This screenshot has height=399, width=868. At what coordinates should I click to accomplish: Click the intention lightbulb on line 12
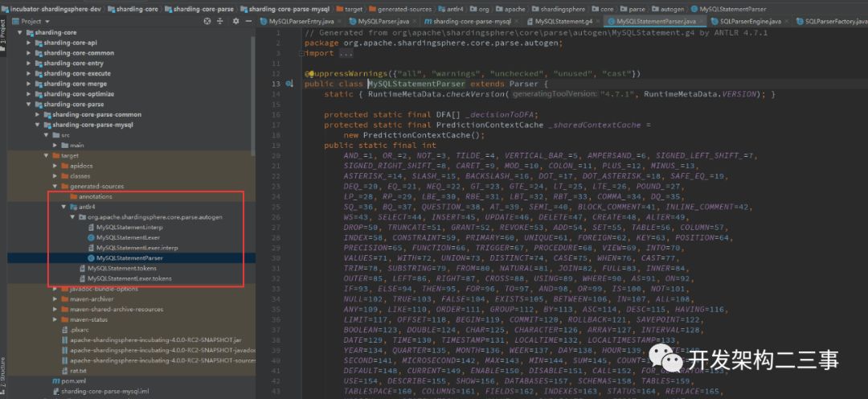coord(311,74)
